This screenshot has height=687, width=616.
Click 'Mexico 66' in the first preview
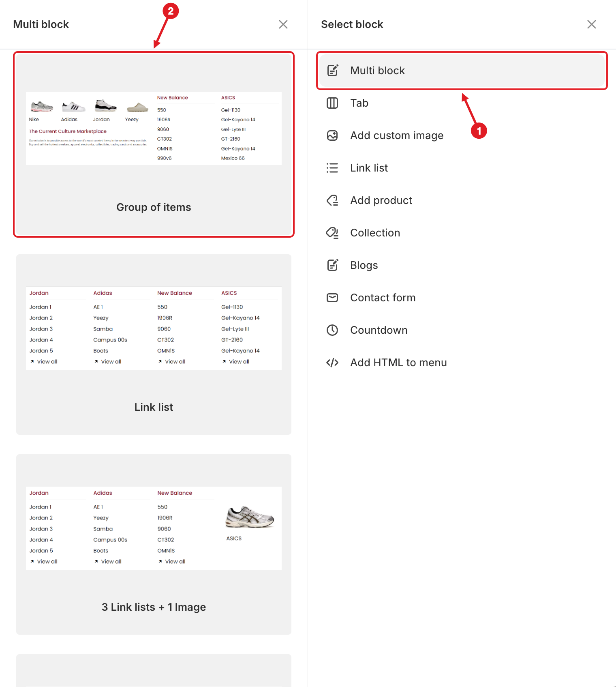point(233,158)
